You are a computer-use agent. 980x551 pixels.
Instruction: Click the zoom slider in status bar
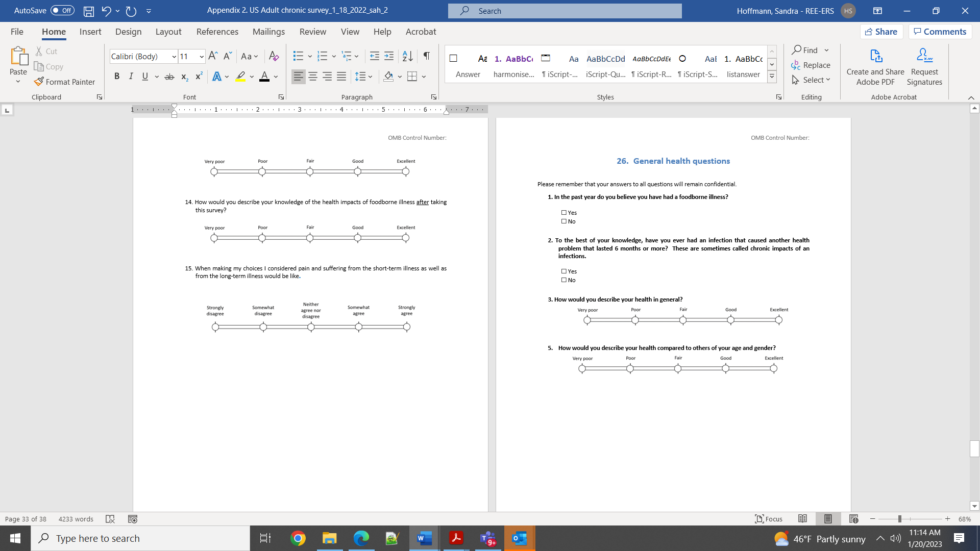899,519
